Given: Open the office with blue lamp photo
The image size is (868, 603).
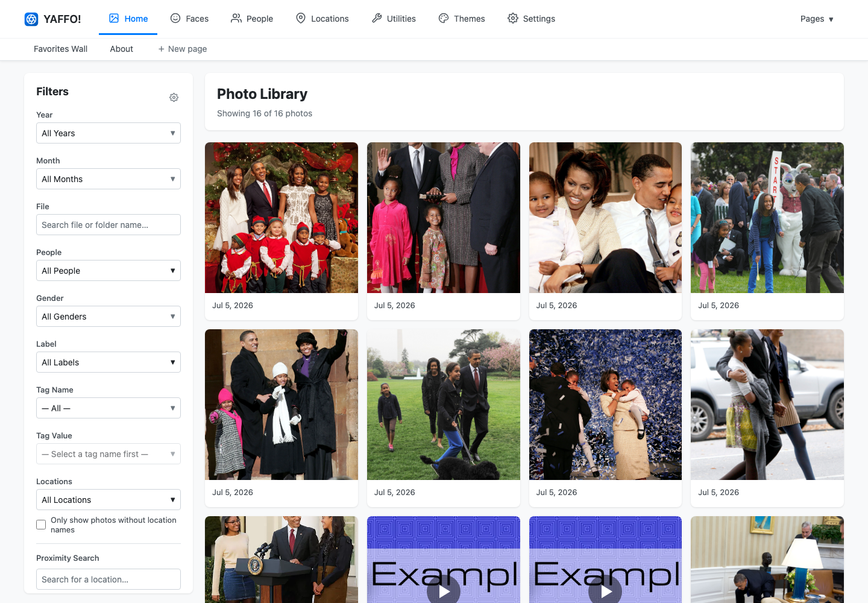Looking at the screenshot, I should point(767,560).
